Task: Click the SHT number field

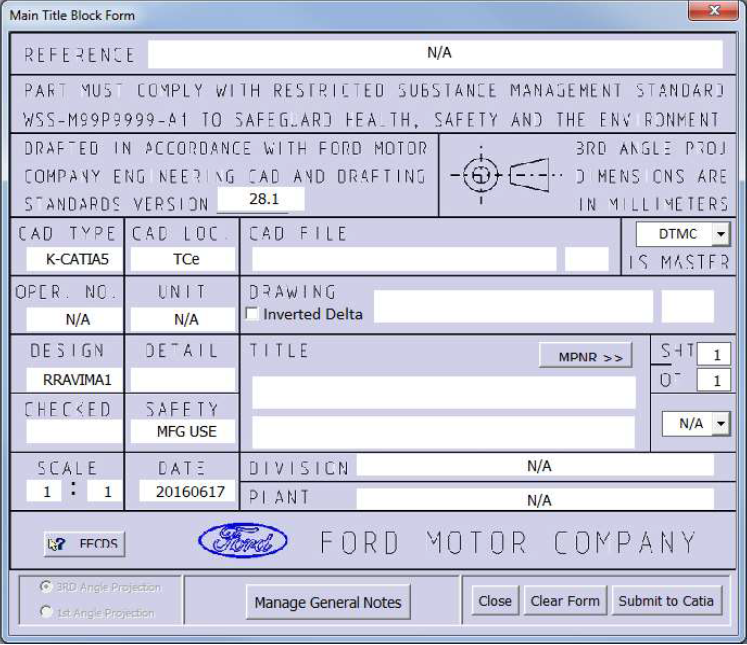Action: tap(714, 354)
